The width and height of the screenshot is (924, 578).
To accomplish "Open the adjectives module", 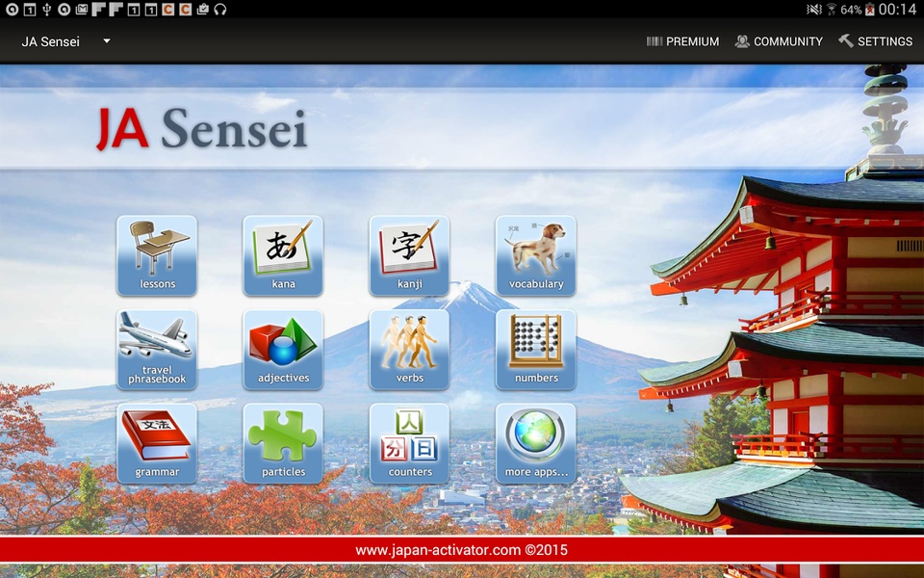I will [283, 350].
